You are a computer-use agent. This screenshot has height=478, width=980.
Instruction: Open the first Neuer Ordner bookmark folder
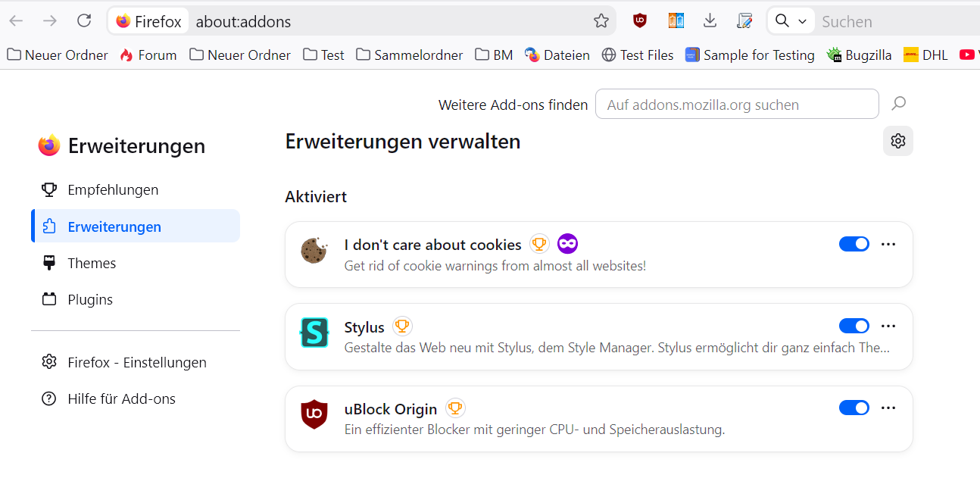(58, 55)
